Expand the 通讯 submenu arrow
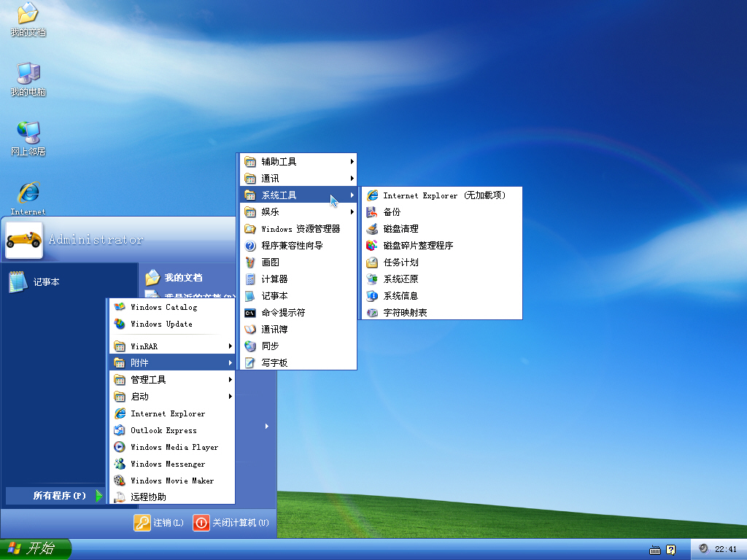The width and height of the screenshot is (747, 560). [x=352, y=178]
